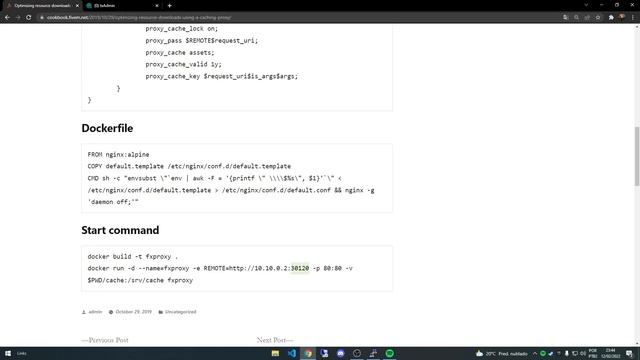Go back to the previous page
The width and height of the screenshot is (640, 360).
pyautogui.click(x=7, y=18)
